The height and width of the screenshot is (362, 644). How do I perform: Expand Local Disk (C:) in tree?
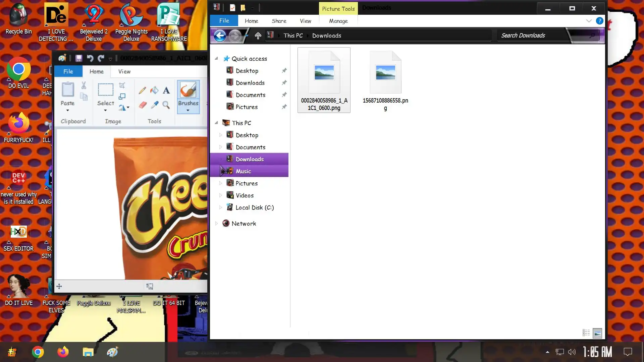point(220,207)
